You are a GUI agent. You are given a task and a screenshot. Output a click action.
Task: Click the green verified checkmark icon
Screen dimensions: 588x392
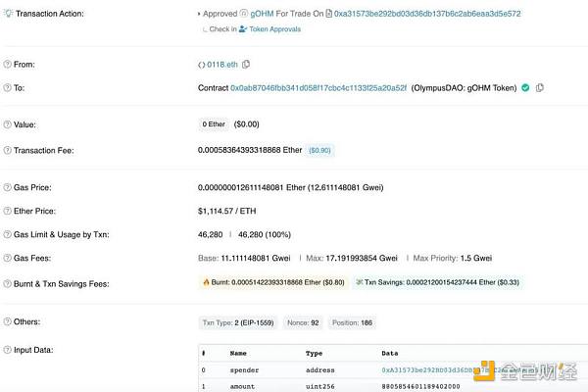524,88
